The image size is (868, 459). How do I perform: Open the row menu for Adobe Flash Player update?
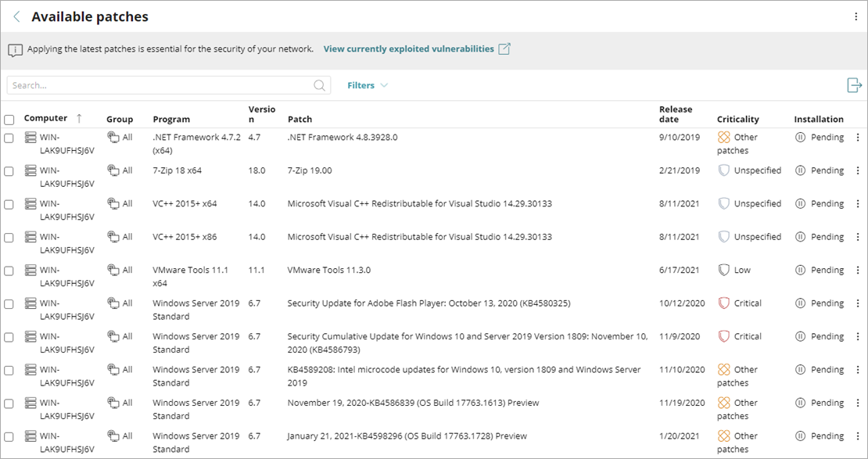pyautogui.click(x=858, y=303)
